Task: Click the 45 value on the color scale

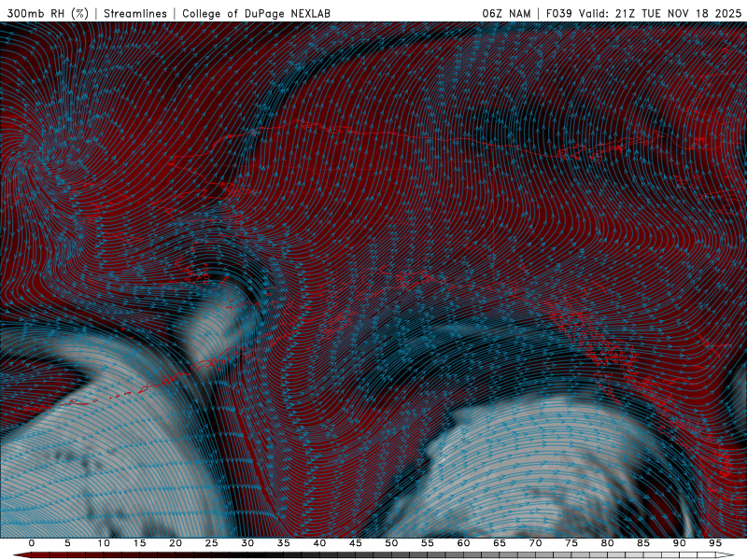Action: click(356, 543)
